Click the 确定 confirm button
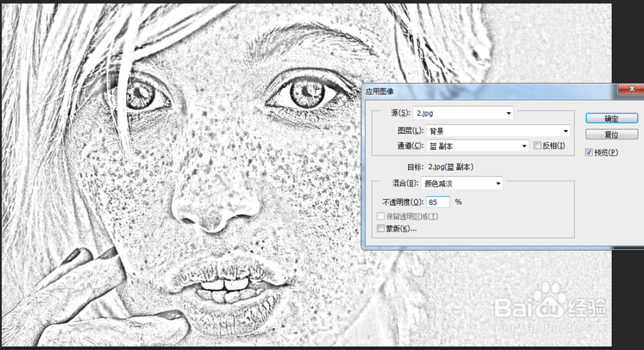This screenshot has width=644, height=350. coord(612,118)
